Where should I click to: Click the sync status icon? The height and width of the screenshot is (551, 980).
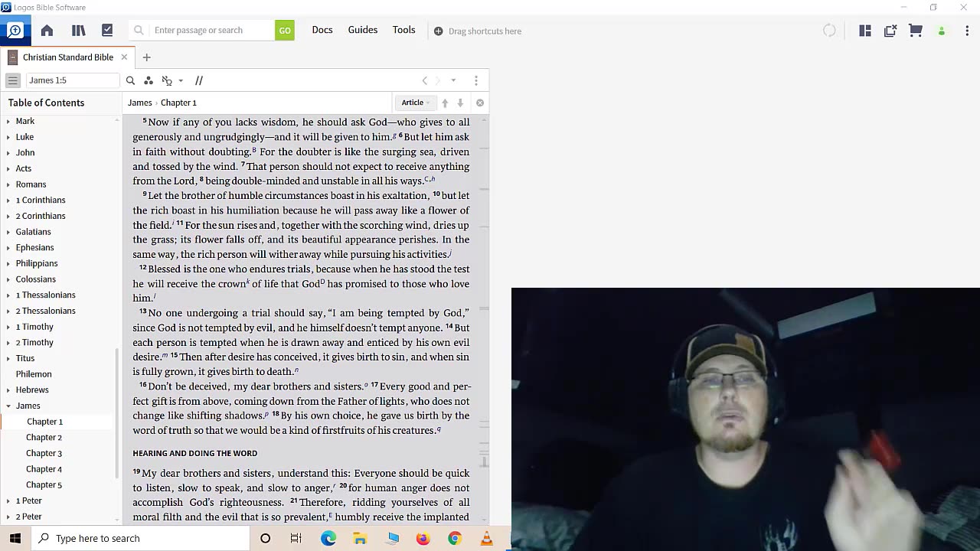click(x=829, y=31)
